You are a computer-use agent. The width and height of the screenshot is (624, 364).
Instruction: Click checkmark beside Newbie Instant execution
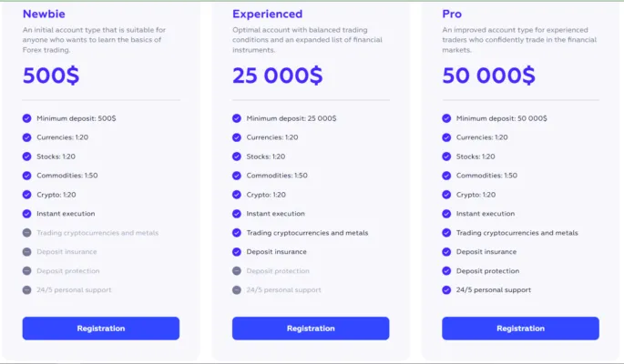(x=27, y=214)
